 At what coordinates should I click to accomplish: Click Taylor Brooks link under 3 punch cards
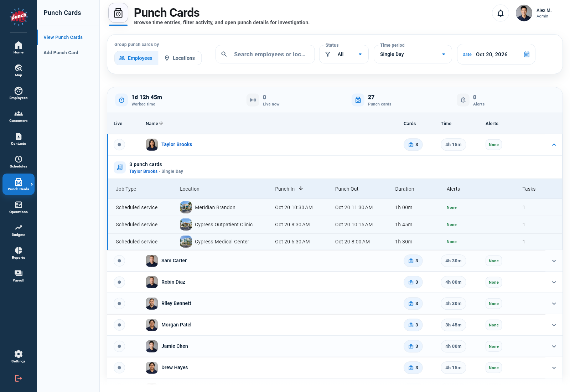pos(143,171)
